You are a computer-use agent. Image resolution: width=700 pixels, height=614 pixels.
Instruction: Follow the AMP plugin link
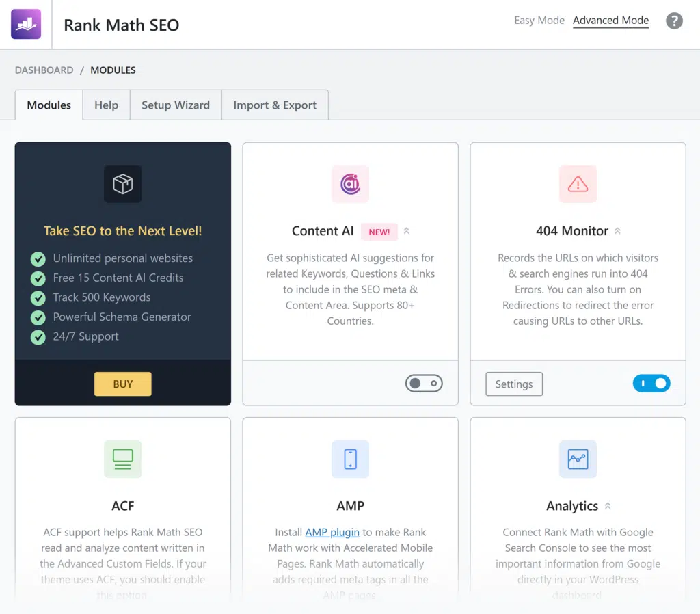pos(332,532)
